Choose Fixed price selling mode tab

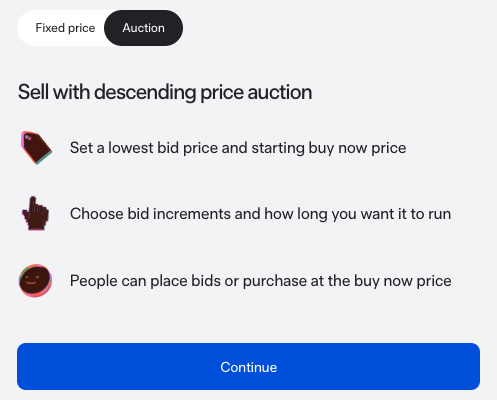[65, 28]
